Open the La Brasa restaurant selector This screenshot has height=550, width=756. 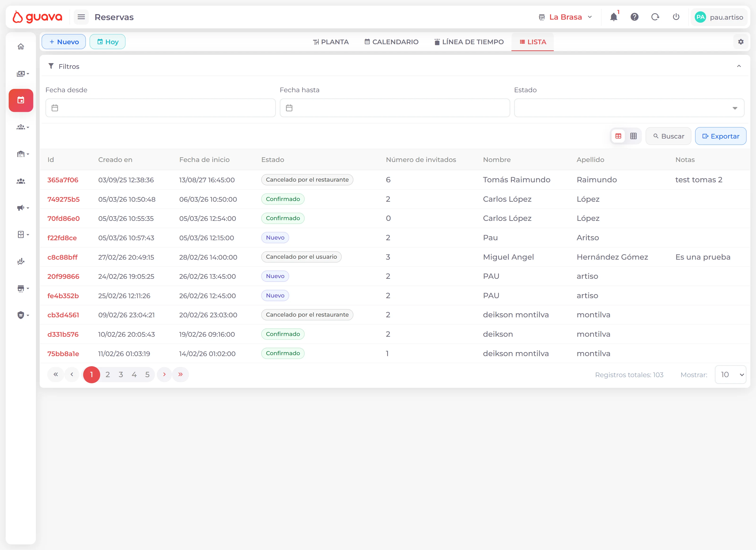pyautogui.click(x=566, y=17)
